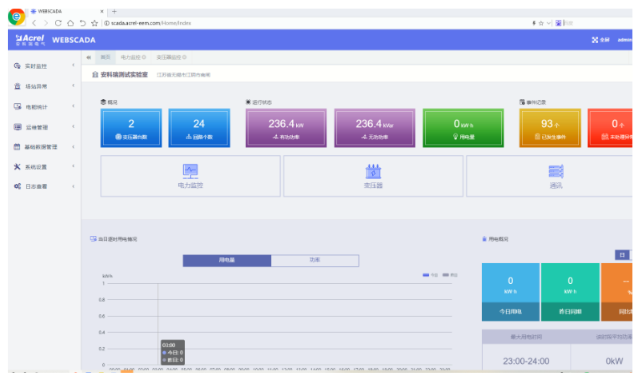Click the orange 93 events tile
The width and height of the screenshot is (644, 379).
click(550, 128)
